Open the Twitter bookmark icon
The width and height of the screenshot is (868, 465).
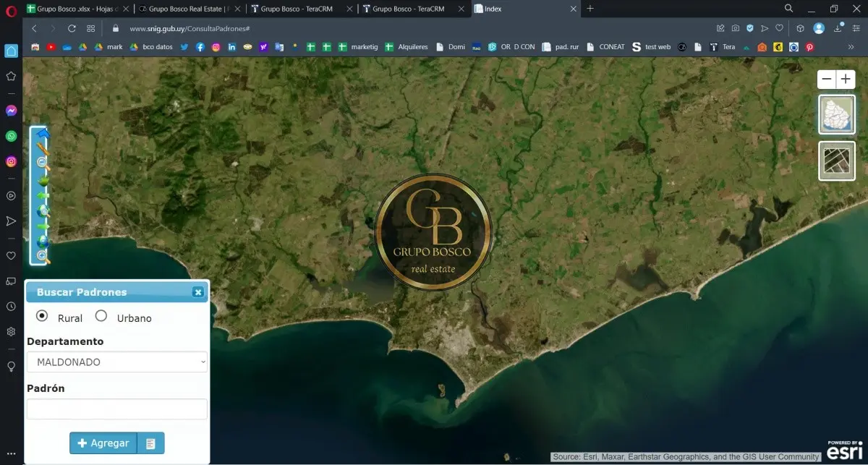[184, 47]
